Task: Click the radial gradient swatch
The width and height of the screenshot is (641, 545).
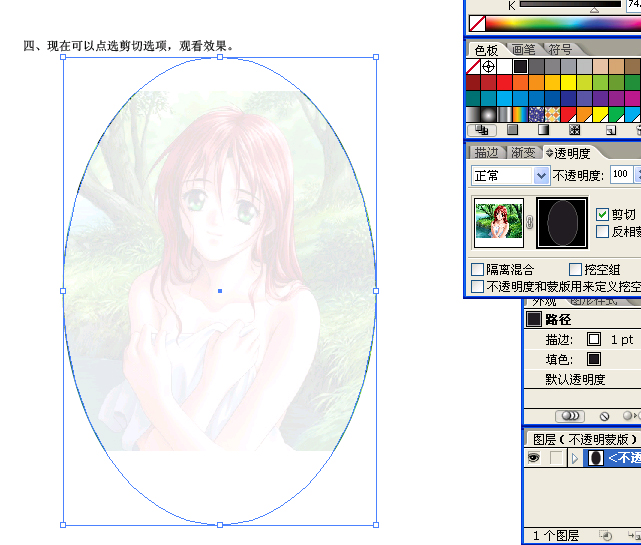Action: (488, 114)
